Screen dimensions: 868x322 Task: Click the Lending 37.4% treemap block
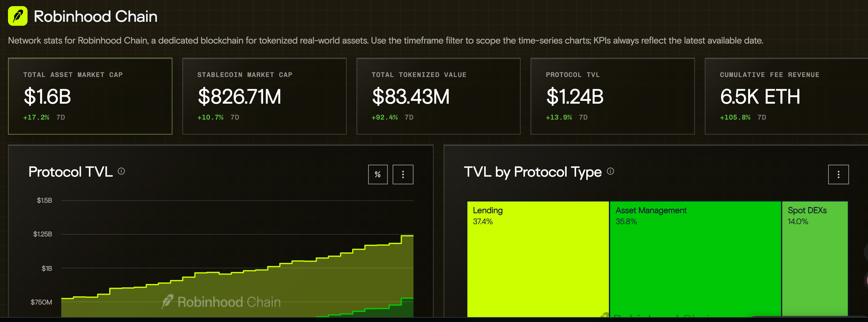pyautogui.click(x=538, y=259)
